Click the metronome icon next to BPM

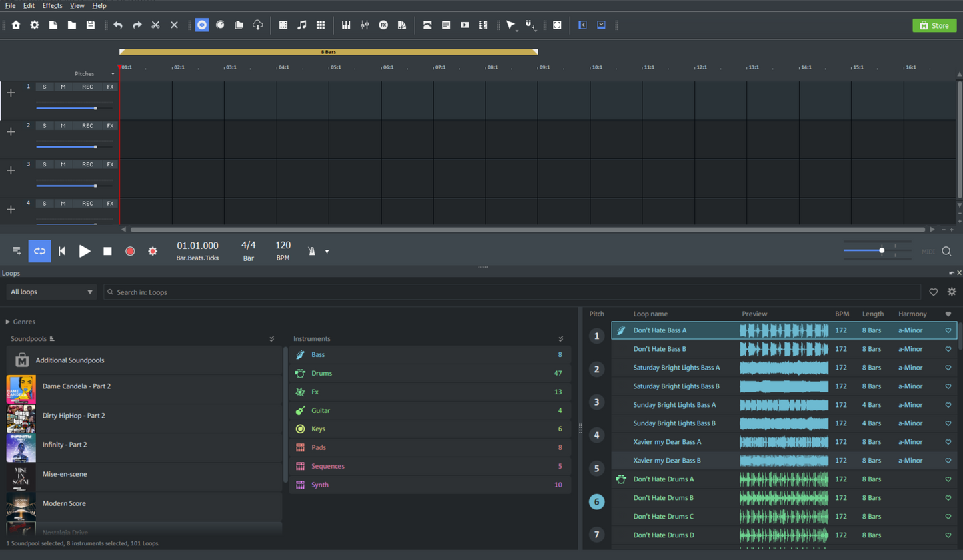click(311, 251)
